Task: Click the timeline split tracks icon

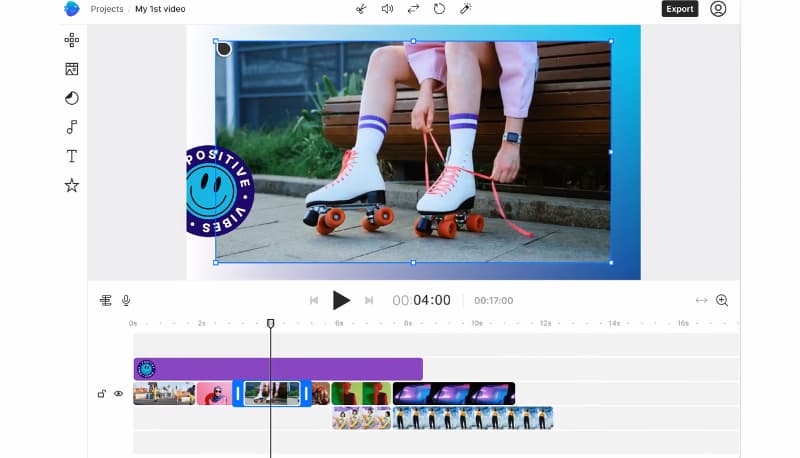Action: [x=106, y=300]
